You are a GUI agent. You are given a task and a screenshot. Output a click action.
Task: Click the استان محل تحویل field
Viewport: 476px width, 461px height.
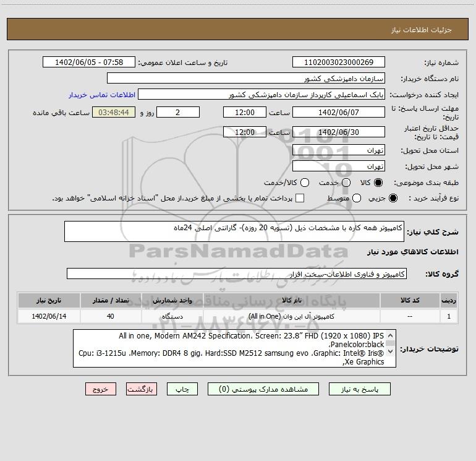339,150
